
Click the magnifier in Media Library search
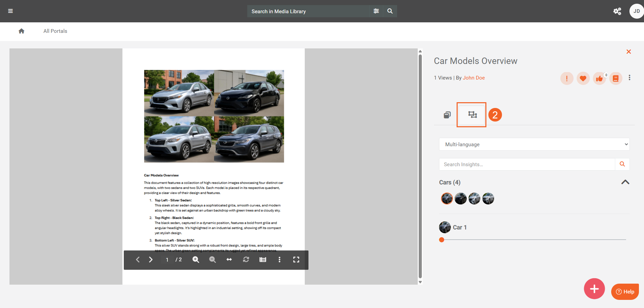(x=390, y=11)
